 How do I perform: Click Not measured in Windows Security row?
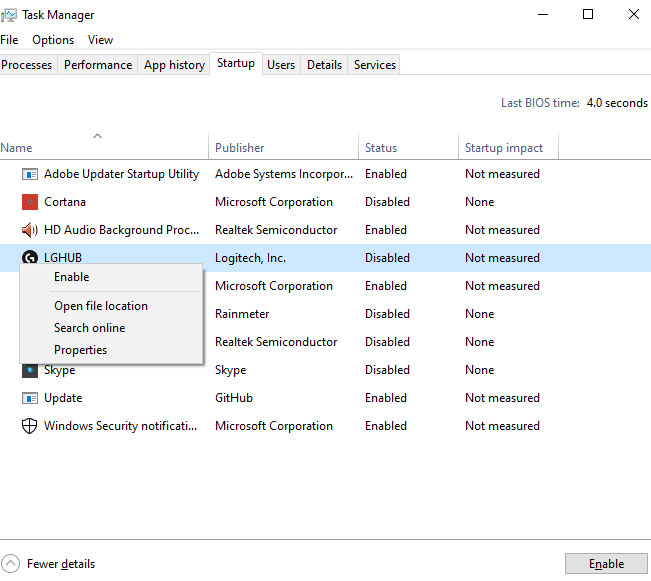pyautogui.click(x=502, y=426)
